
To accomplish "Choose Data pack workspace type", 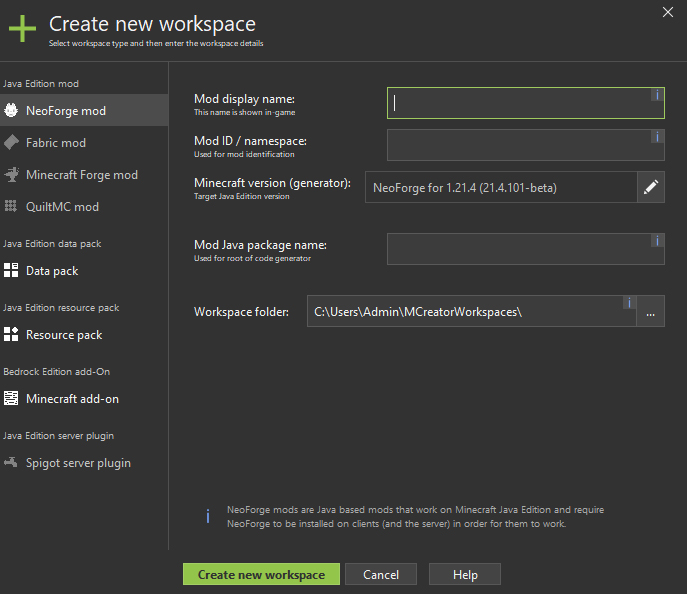I will tap(84, 270).
